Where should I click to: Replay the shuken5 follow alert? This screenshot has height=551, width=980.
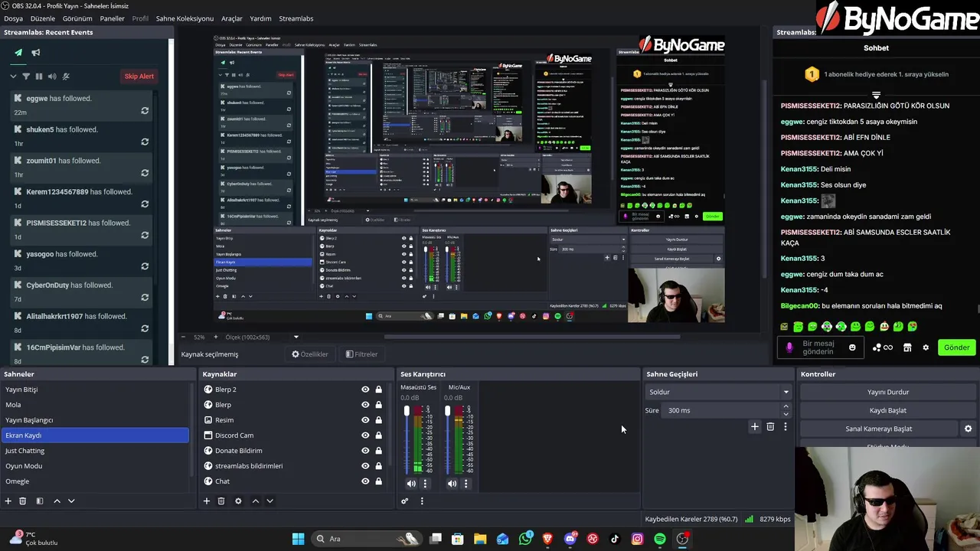click(145, 142)
